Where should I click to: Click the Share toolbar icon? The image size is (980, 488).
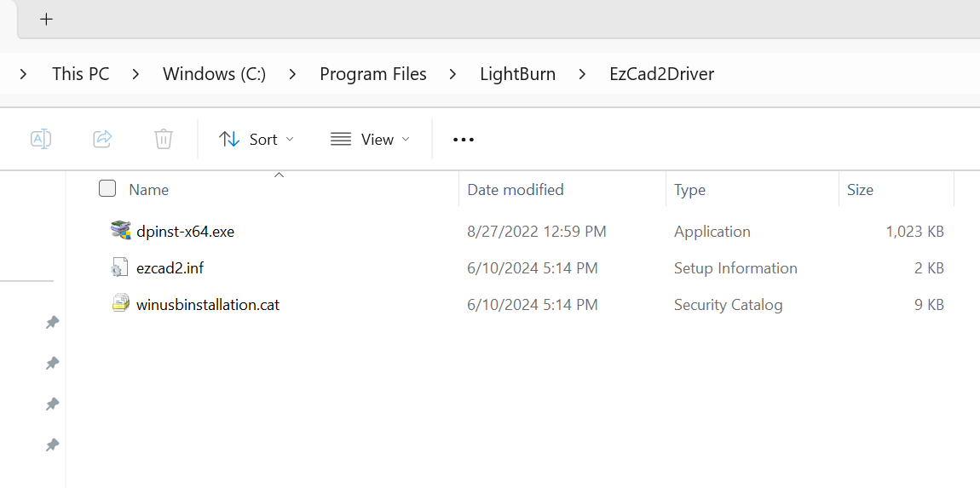[102, 139]
